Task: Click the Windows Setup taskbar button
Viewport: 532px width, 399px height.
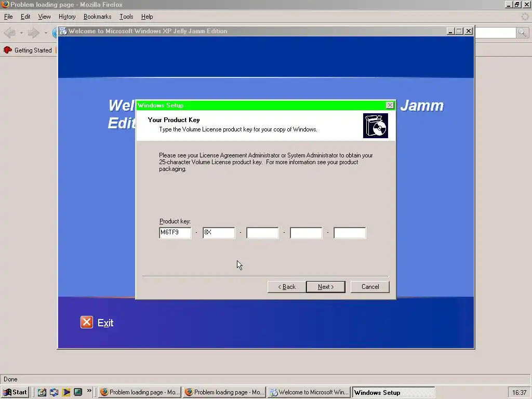Action: tap(394, 392)
